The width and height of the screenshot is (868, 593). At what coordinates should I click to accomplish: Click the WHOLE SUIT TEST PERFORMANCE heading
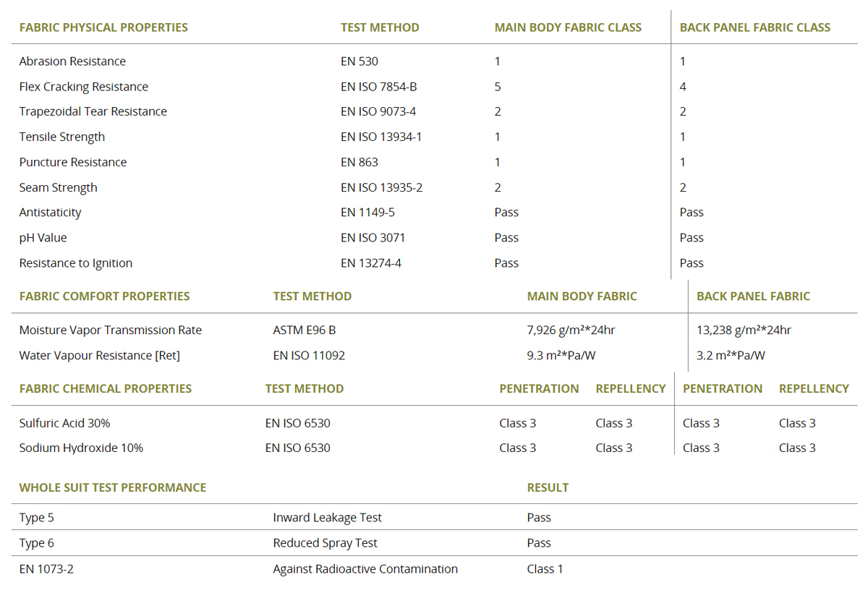pyautogui.click(x=113, y=487)
